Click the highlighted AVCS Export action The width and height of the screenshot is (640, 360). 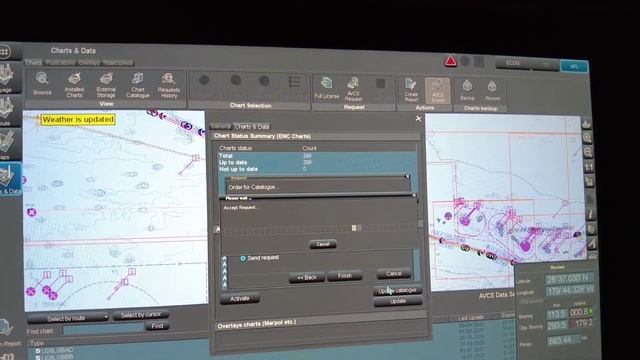pyautogui.click(x=438, y=91)
